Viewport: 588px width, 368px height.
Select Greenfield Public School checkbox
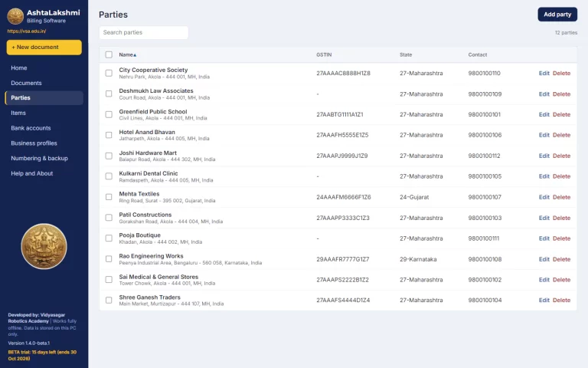coord(109,114)
